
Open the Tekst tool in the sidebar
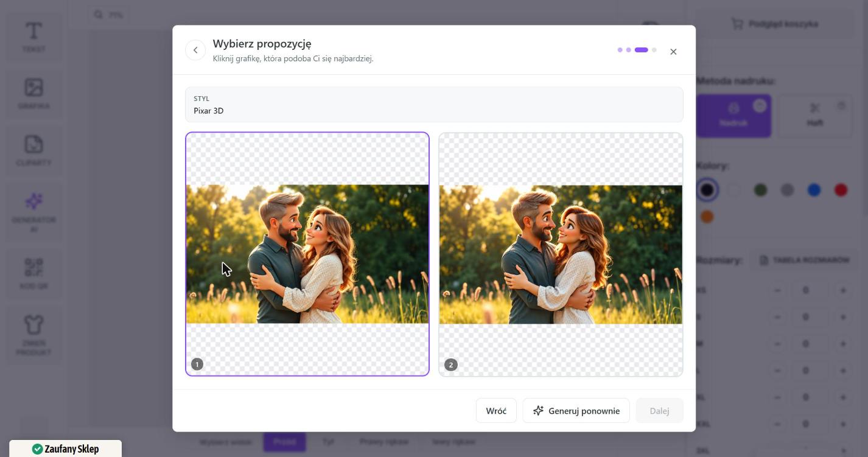(33, 37)
